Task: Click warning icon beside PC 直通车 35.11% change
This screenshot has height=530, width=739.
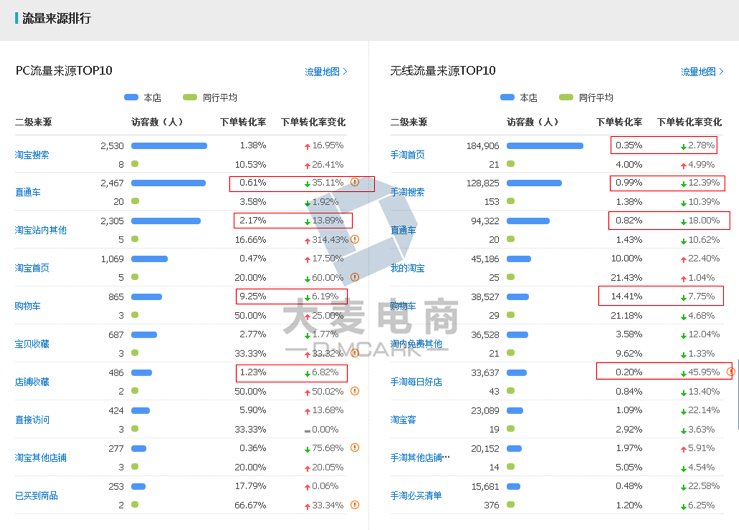Action: click(354, 182)
